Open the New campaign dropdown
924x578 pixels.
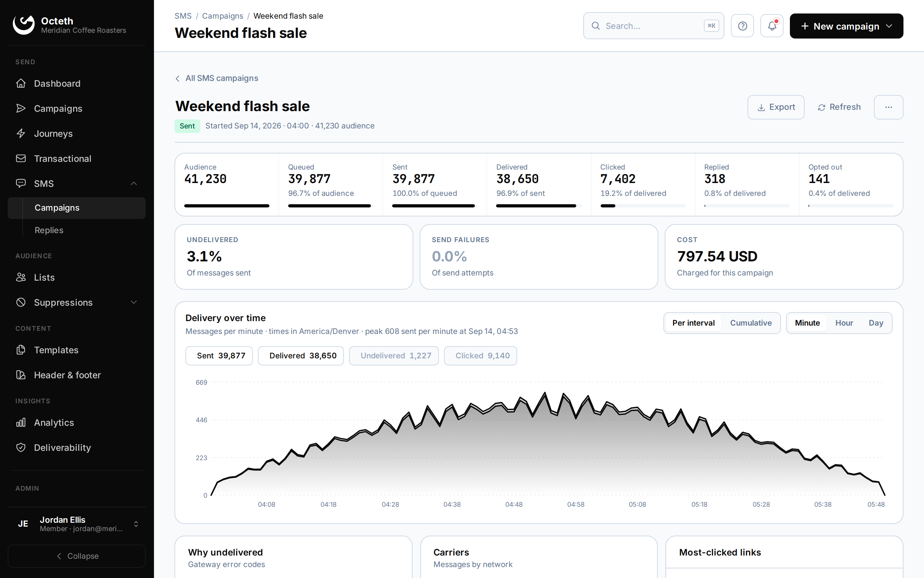coord(846,26)
